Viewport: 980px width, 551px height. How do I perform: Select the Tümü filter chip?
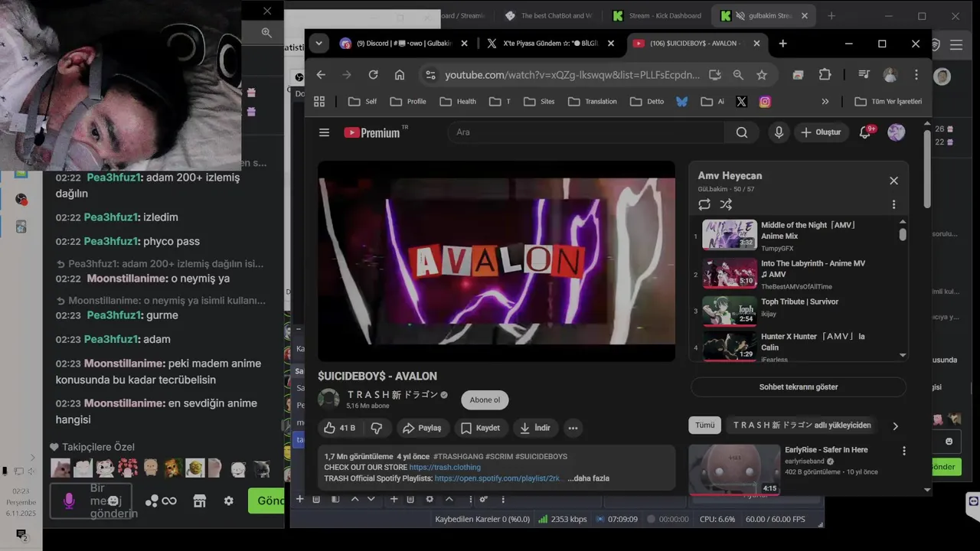pos(704,425)
